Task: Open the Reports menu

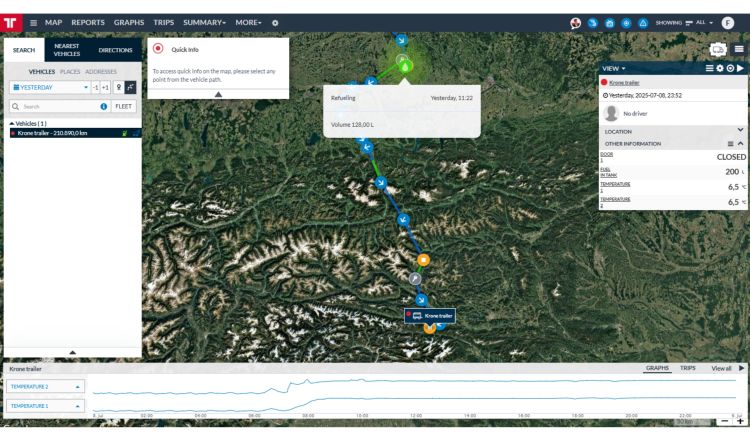Action: tap(88, 22)
